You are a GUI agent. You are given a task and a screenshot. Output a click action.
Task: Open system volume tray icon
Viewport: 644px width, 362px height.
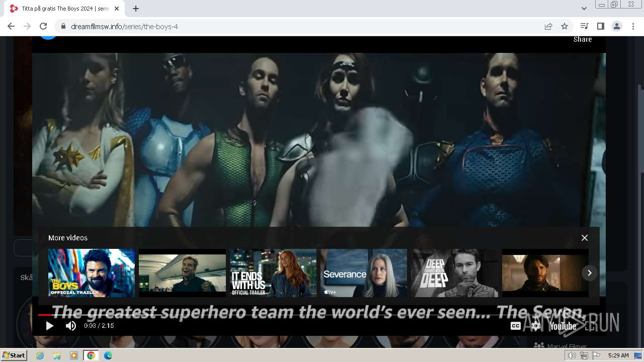572,355
